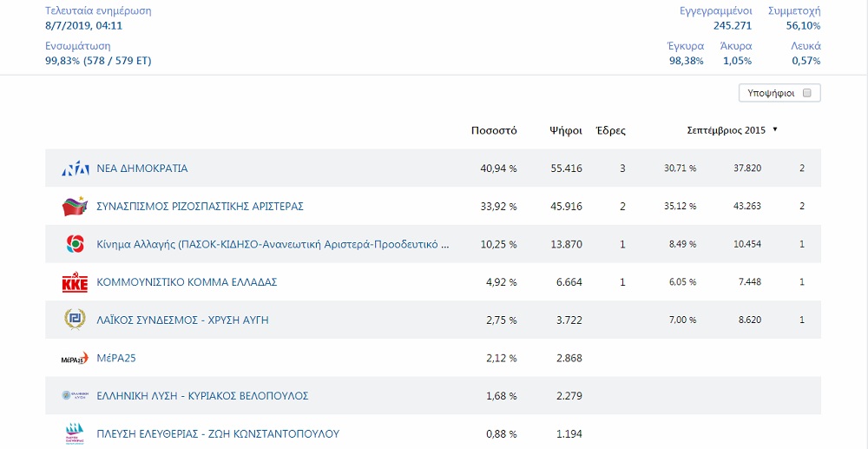Screen dimensions: 868x449
Task: Click the 8.620 2015 votes value
Action: pos(750,320)
